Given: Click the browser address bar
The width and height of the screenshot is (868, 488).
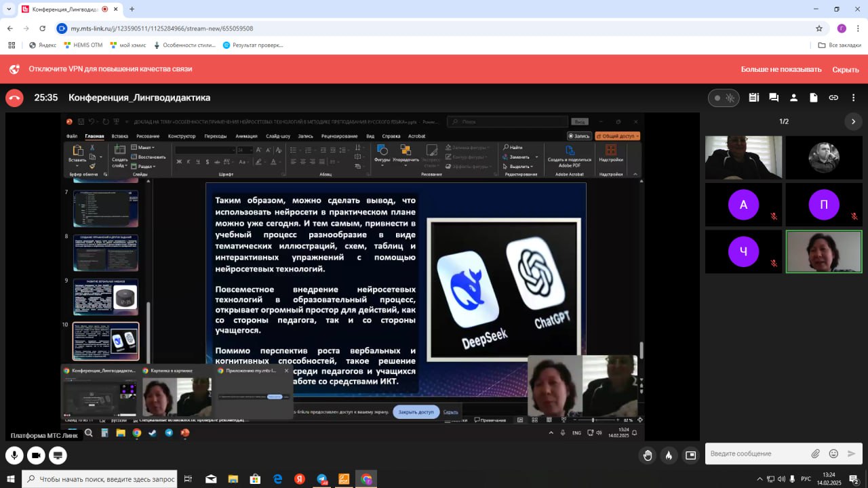Looking at the screenshot, I should click(434, 28).
